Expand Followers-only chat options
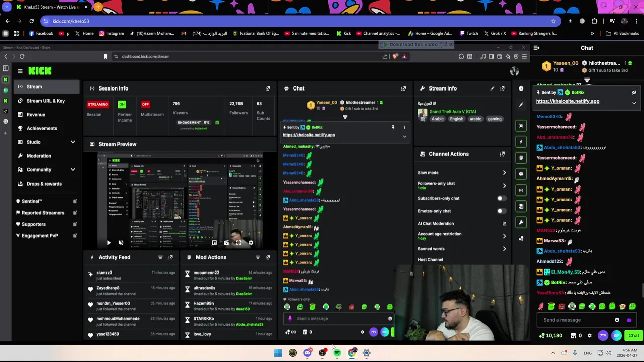The image size is (644, 362). [504, 186]
